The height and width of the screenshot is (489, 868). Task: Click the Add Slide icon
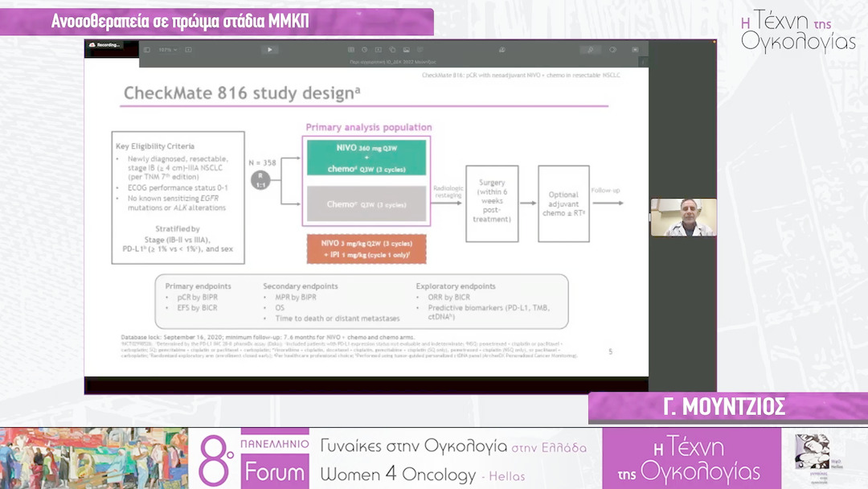(x=188, y=50)
